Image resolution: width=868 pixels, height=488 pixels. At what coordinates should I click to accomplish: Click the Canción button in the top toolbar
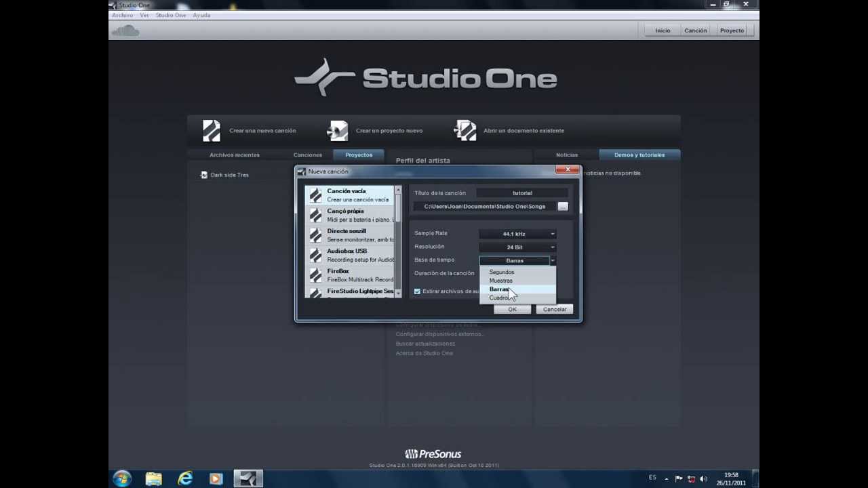tap(696, 30)
